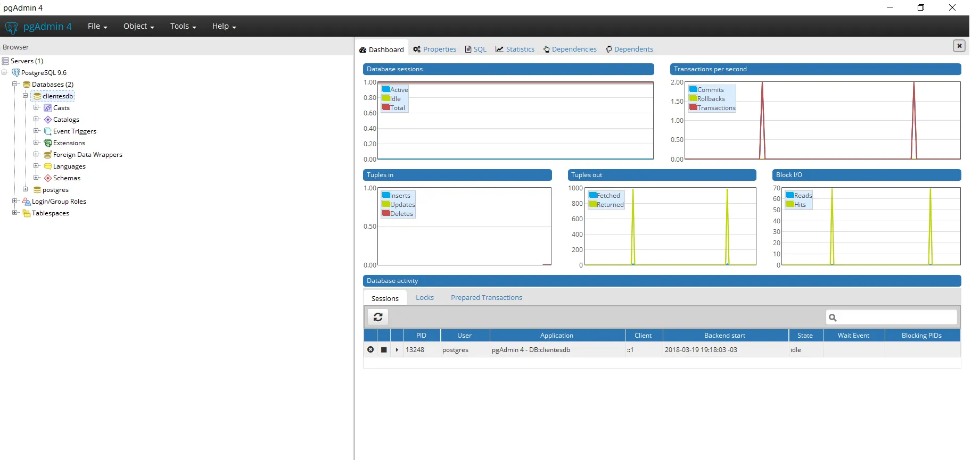This screenshot has width=980, height=460.
Task: Open the Object menu
Action: (138, 26)
